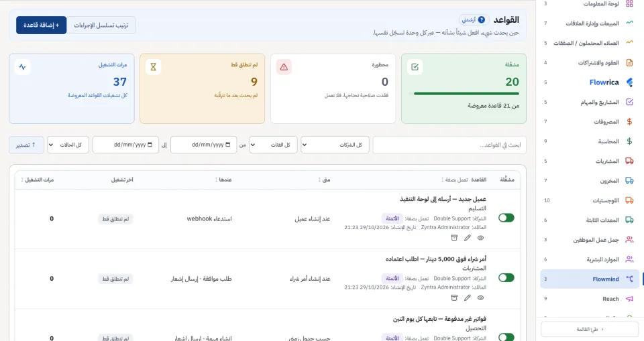Open المخزون menu item

(590, 181)
